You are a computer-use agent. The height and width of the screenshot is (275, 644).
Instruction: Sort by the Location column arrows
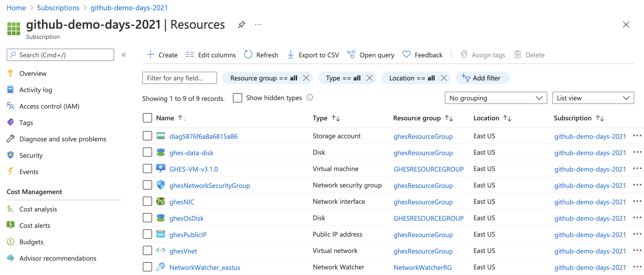(507, 118)
